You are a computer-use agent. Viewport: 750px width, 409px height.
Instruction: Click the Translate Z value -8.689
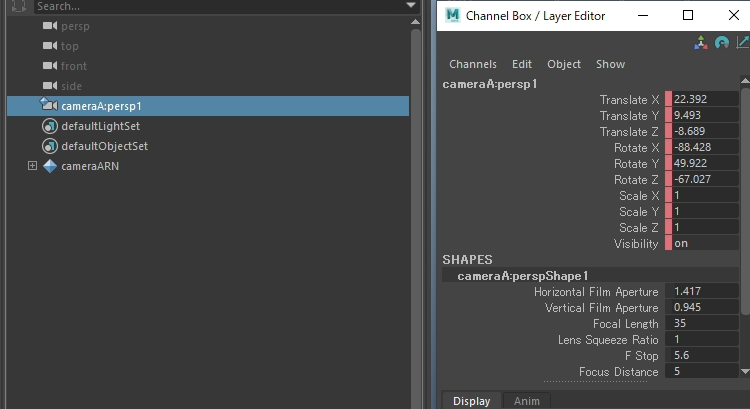coord(705,131)
